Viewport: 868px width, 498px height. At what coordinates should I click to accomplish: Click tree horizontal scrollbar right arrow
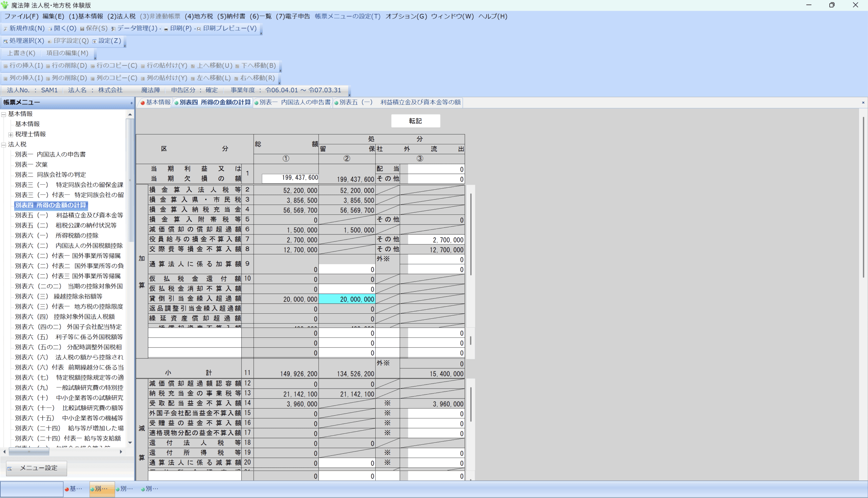pos(121,452)
